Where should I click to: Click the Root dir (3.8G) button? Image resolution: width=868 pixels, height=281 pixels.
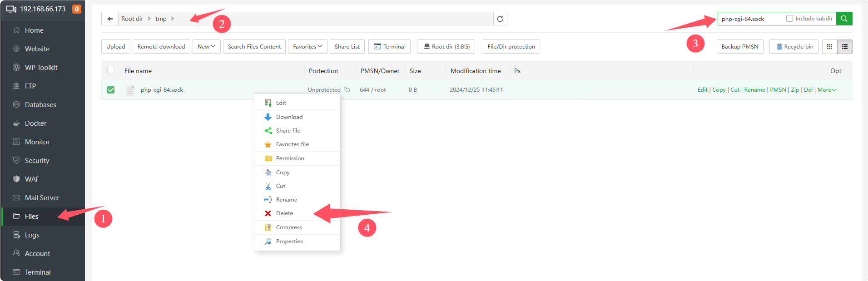point(446,47)
